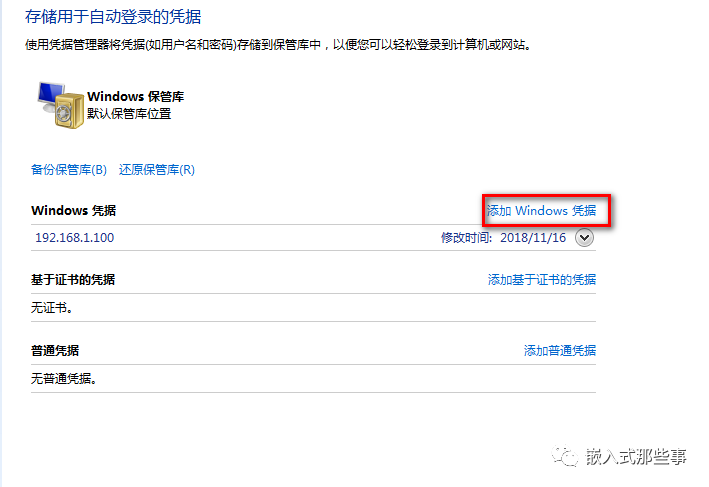This screenshot has width=709, height=487.
Task: Click the 存储用于自动登录的凭据 page title
Action: [x=113, y=17]
